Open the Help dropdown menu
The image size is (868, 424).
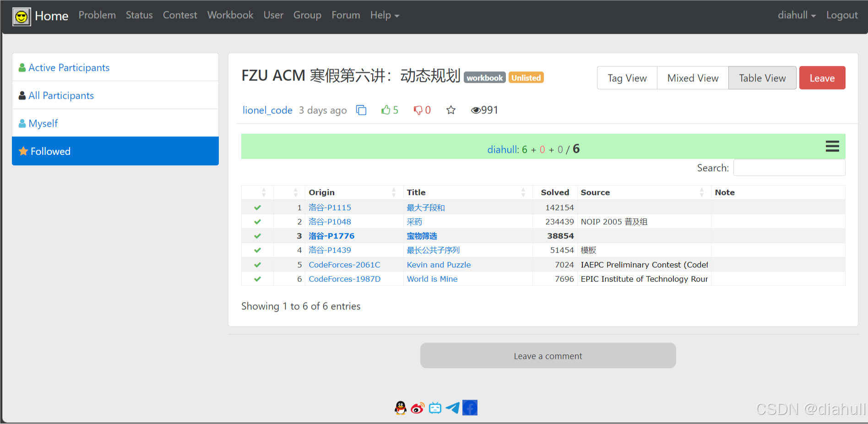384,15
